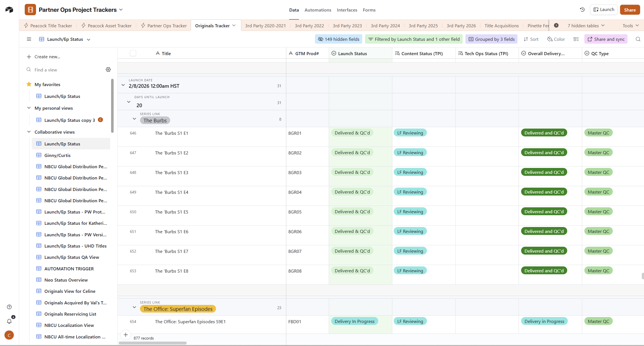Viewport: 644px width, 346px height.
Task: Check the select-all rows checkbox
Action: point(133,53)
